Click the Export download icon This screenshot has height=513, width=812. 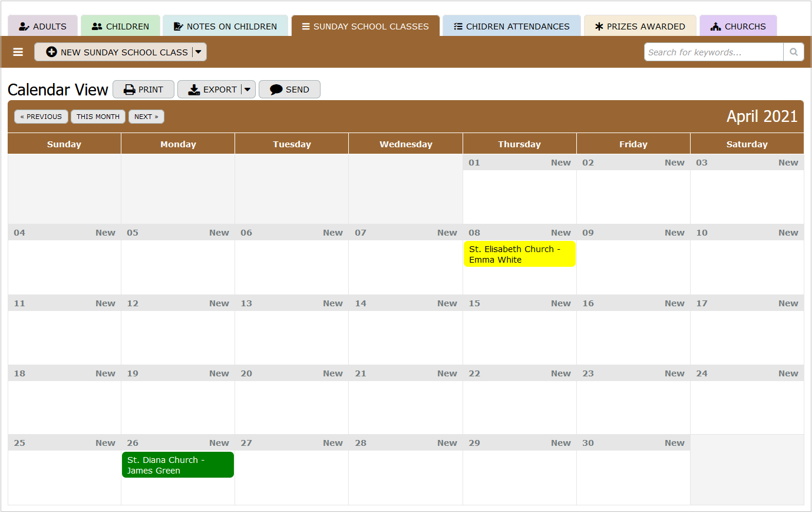coord(194,90)
